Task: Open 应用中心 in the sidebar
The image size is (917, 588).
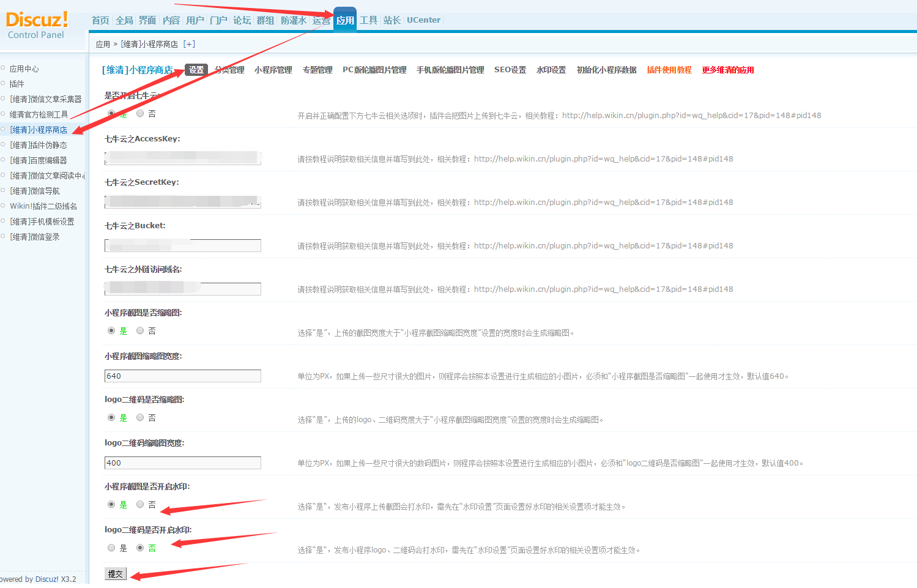Action: [x=24, y=69]
